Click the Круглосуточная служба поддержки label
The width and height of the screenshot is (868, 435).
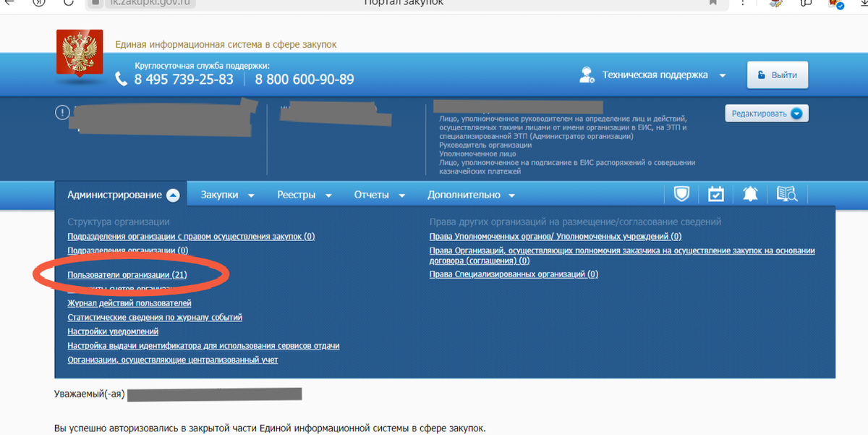tap(202, 65)
